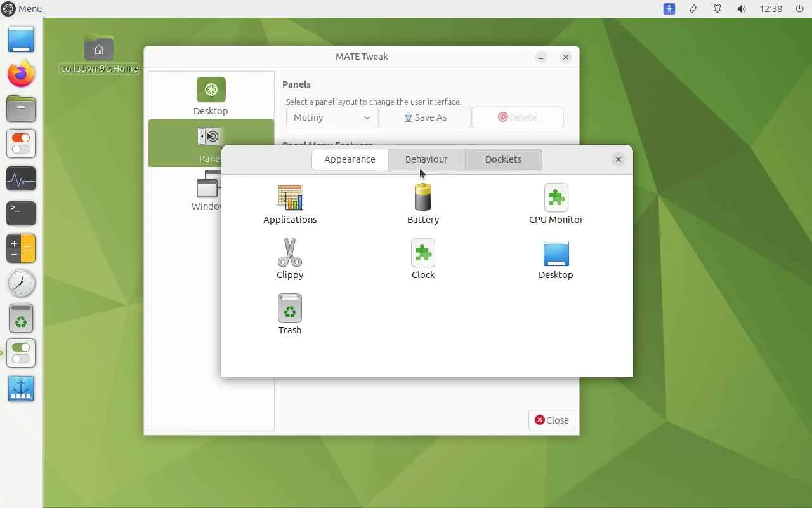This screenshot has height=508, width=812.
Task: Select the Trash docklet icon
Action: click(x=290, y=307)
